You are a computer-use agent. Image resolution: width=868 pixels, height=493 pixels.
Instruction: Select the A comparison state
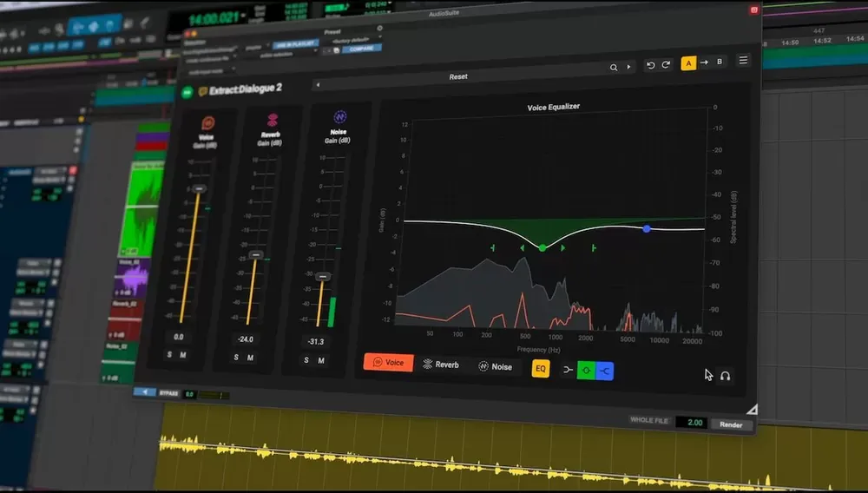[688, 63]
